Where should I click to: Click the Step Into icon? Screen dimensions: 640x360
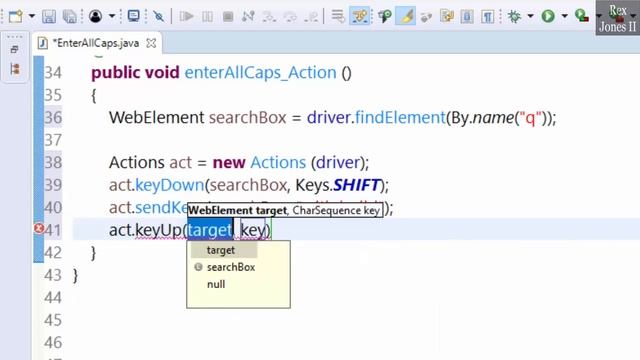coord(269,16)
